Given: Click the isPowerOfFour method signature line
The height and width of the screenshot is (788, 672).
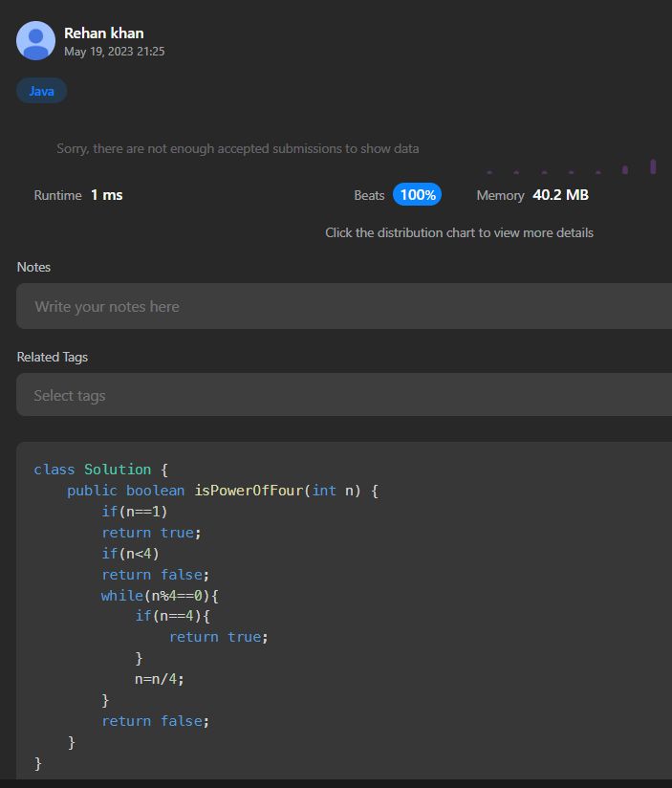Looking at the screenshot, I should pyautogui.click(x=223, y=491).
